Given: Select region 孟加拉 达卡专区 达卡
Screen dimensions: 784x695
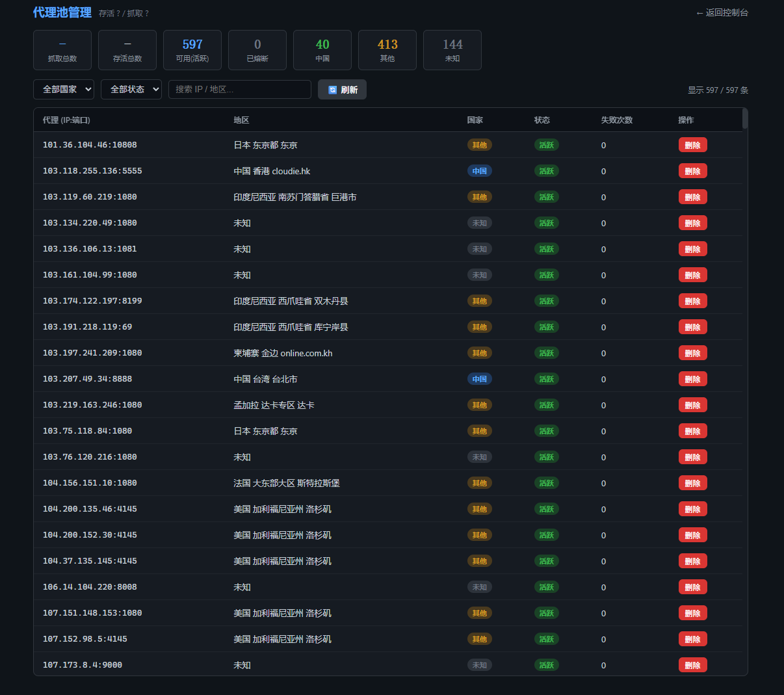Looking at the screenshot, I should (274, 405).
